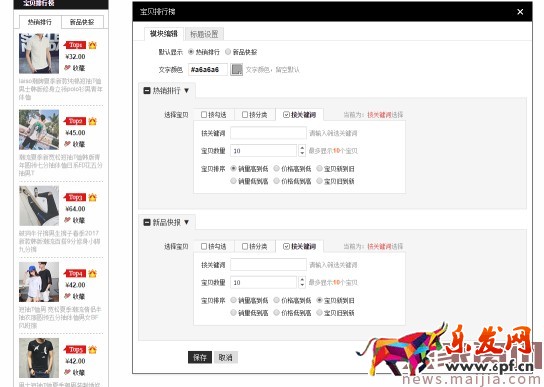The height and width of the screenshot is (387, 544).
Task: Open the Top2 product thumbnail
Action: 39,129
